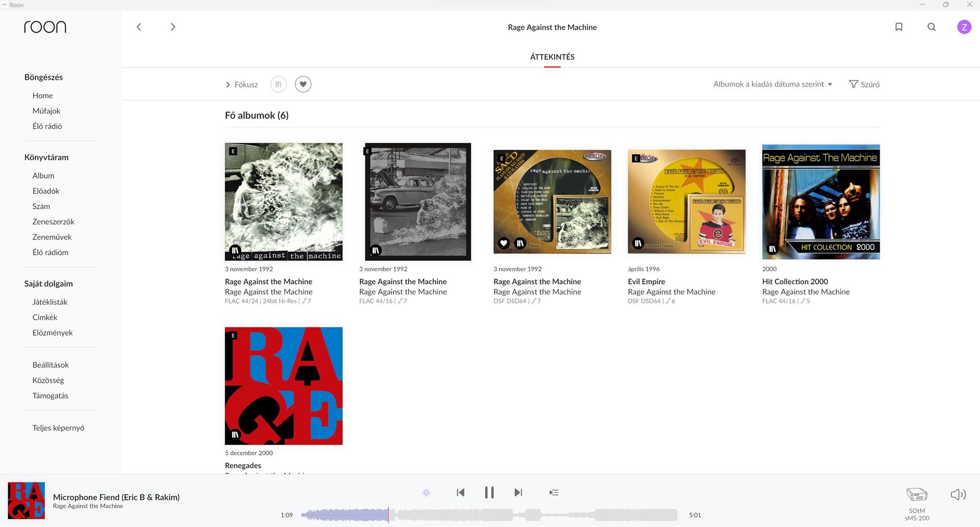Screen dimensions: 980x527
Task: Open the volume speaker icon
Action: 958,494
